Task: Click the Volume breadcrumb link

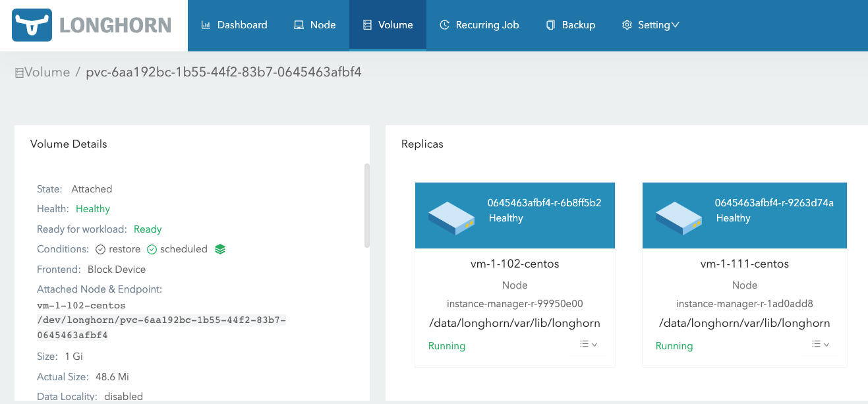Action: pos(47,72)
